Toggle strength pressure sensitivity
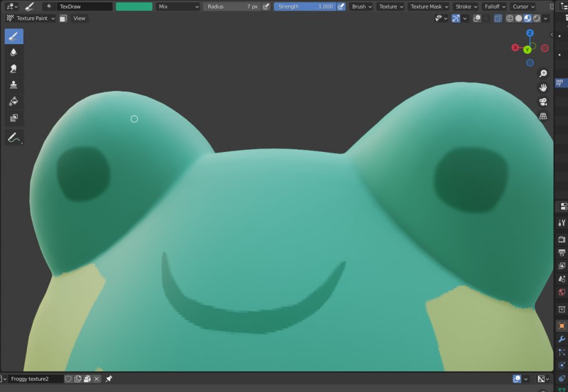Viewport: 568px width, 392px height. point(341,6)
